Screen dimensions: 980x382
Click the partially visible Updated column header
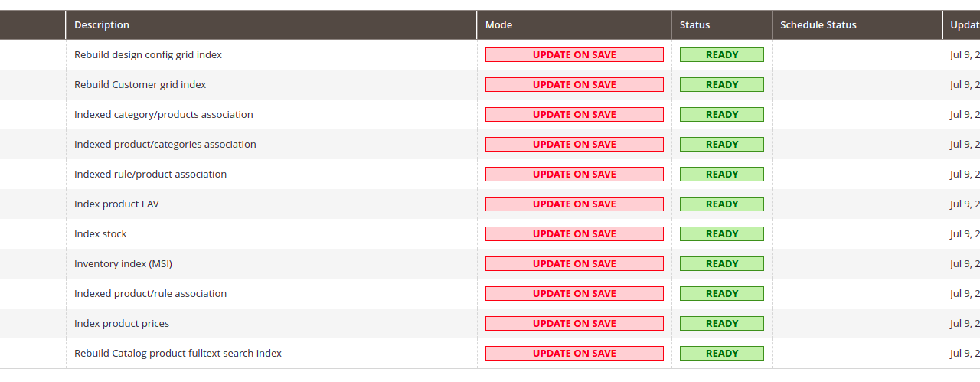[962, 24]
